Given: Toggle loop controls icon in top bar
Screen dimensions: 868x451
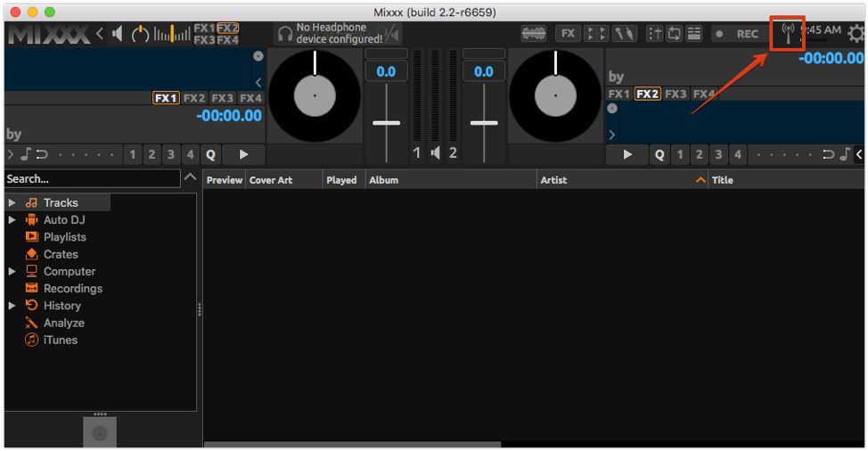Looking at the screenshot, I should [x=675, y=34].
